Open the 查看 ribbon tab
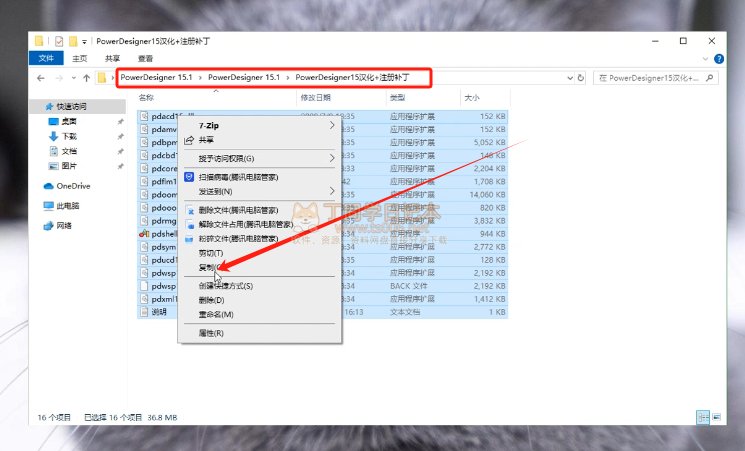Image resolution: width=745 pixels, height=451 pixels. pyautogui.click(x=145, y=58)
